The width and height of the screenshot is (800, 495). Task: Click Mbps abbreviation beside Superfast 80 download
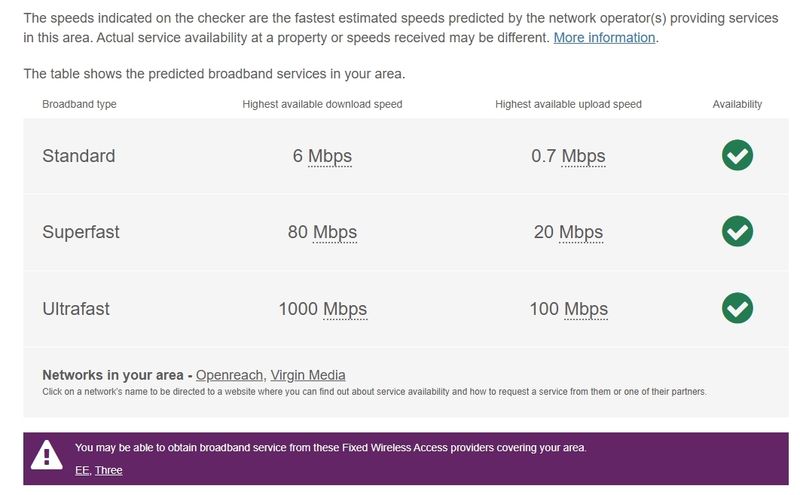tap(334, 232)
